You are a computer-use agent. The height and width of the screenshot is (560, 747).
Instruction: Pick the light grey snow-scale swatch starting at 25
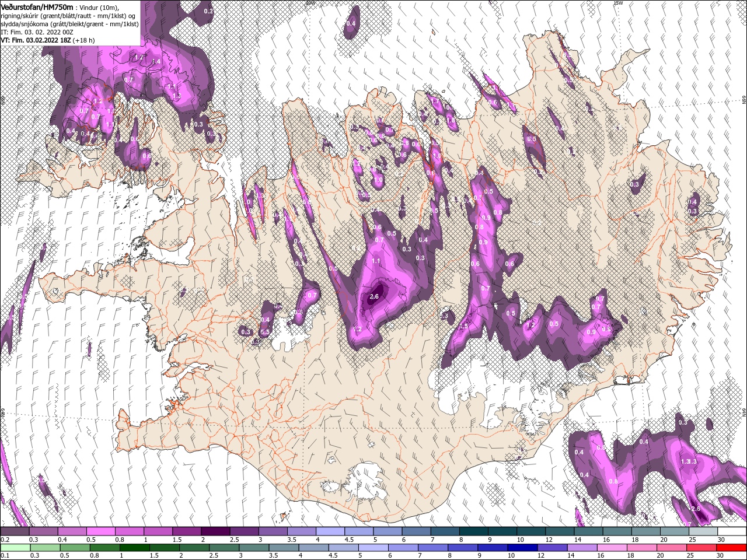[702, 531]
